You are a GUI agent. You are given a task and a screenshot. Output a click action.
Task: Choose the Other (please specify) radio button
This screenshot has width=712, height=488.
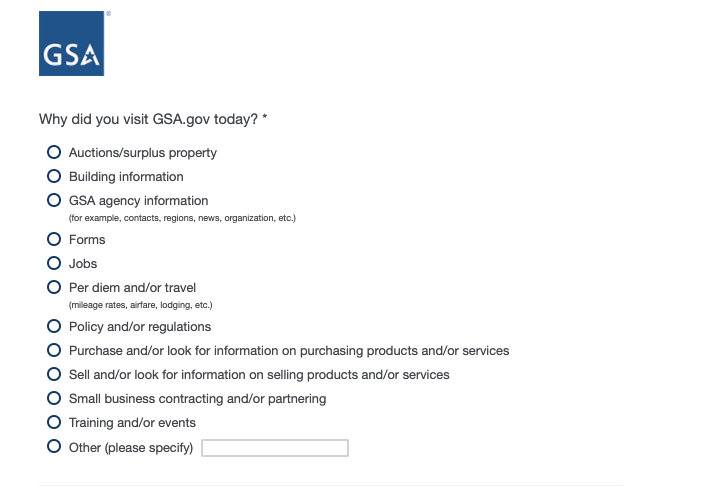(x=54, y=447)
